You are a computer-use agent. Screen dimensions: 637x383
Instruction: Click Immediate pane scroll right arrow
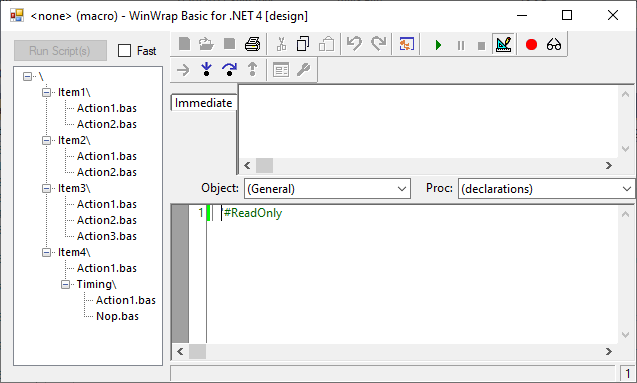[608, 165]
